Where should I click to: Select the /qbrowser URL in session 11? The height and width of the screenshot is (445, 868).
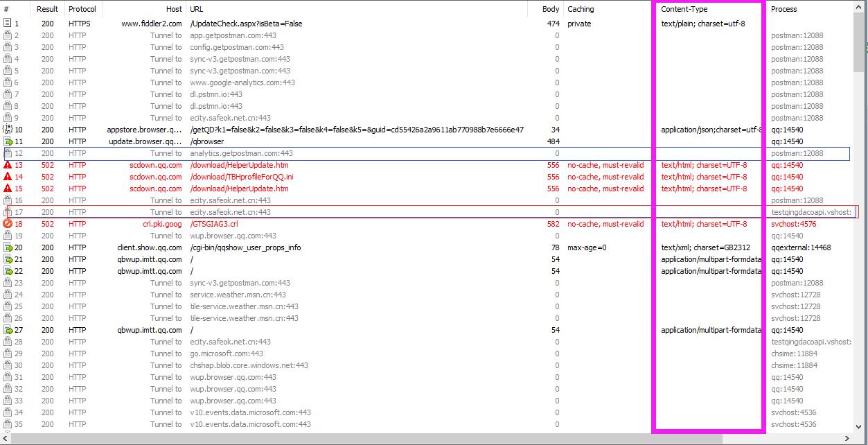coord(207,141)
